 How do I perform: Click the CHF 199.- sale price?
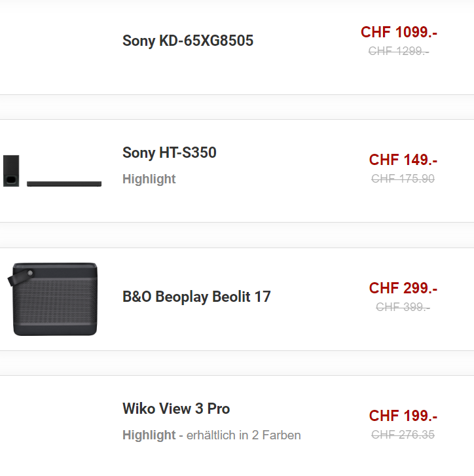point(403,416)
